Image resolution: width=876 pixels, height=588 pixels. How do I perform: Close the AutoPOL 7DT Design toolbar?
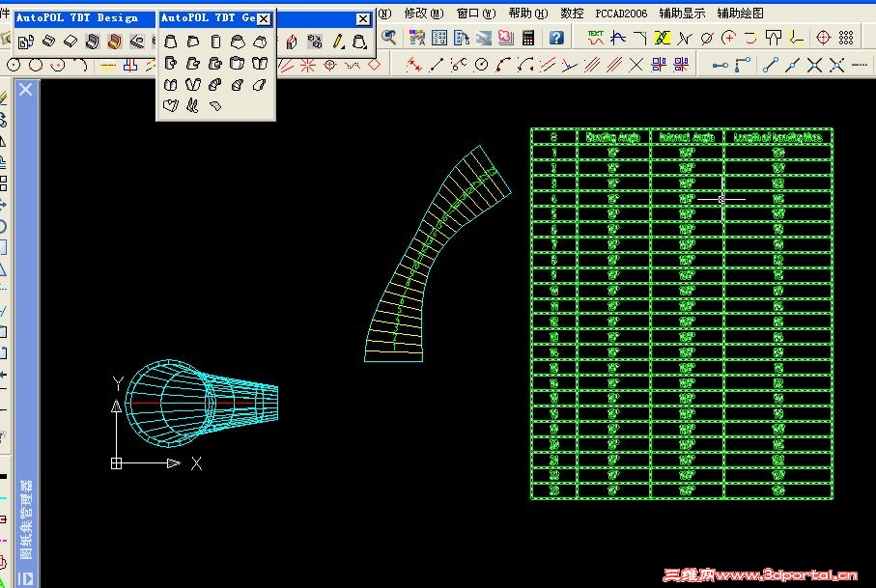click(x=362, y=19)
